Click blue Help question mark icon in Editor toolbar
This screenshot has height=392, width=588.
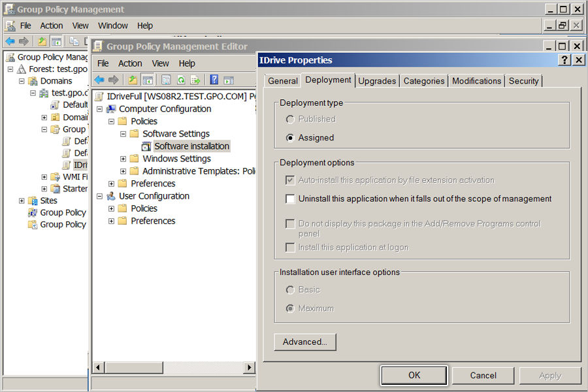tap(214, 80)
